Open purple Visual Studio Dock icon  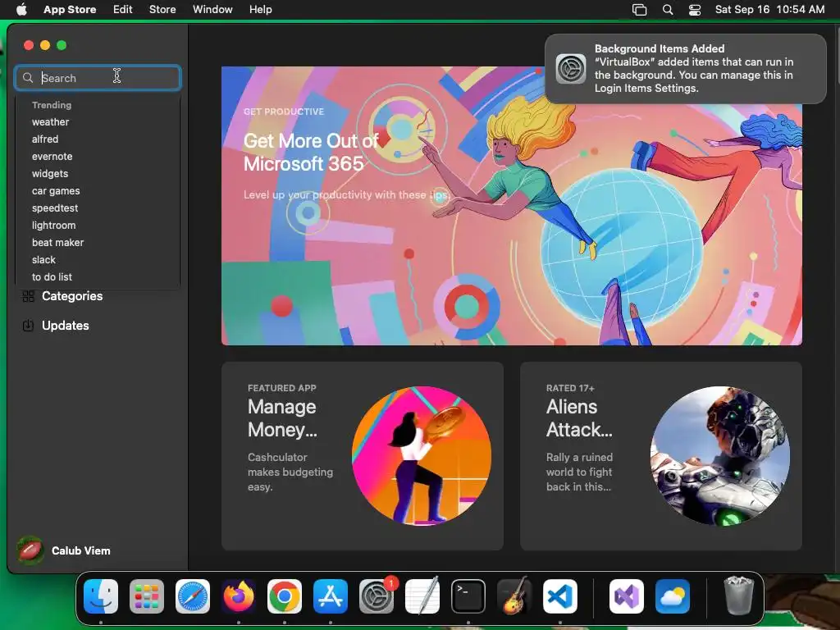tap(627, 596)
